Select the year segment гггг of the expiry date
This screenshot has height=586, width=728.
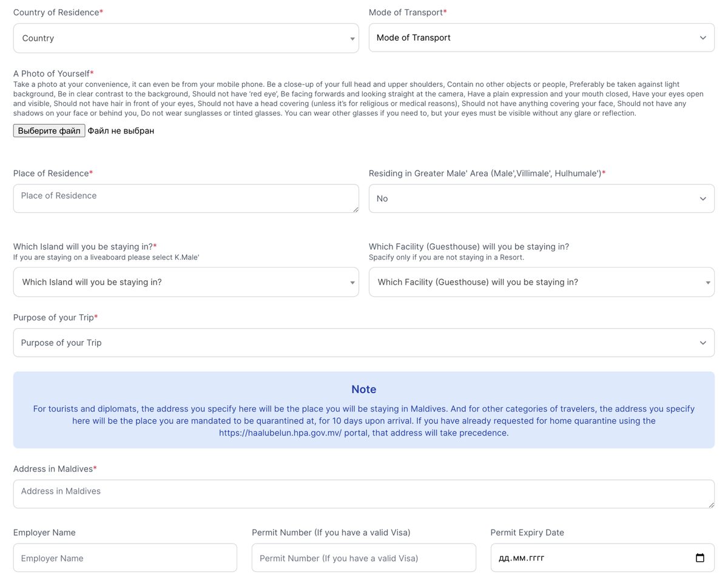538,558
